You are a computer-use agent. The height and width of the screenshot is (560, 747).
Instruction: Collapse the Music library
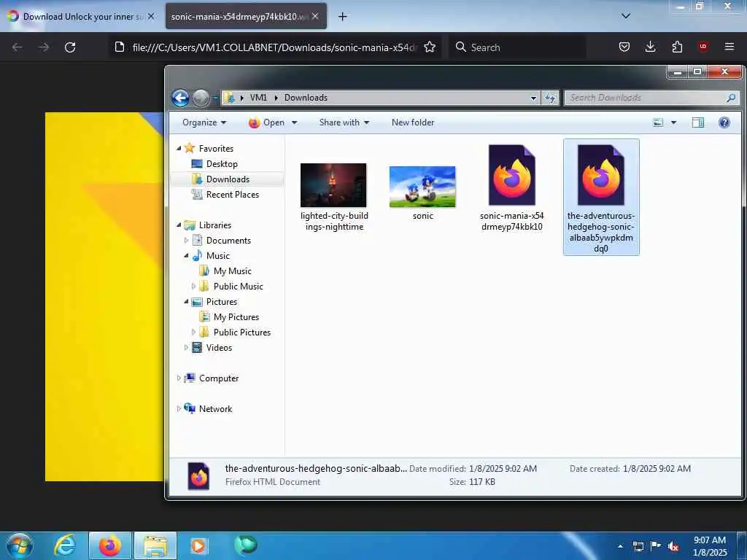[x=186, y=256]
